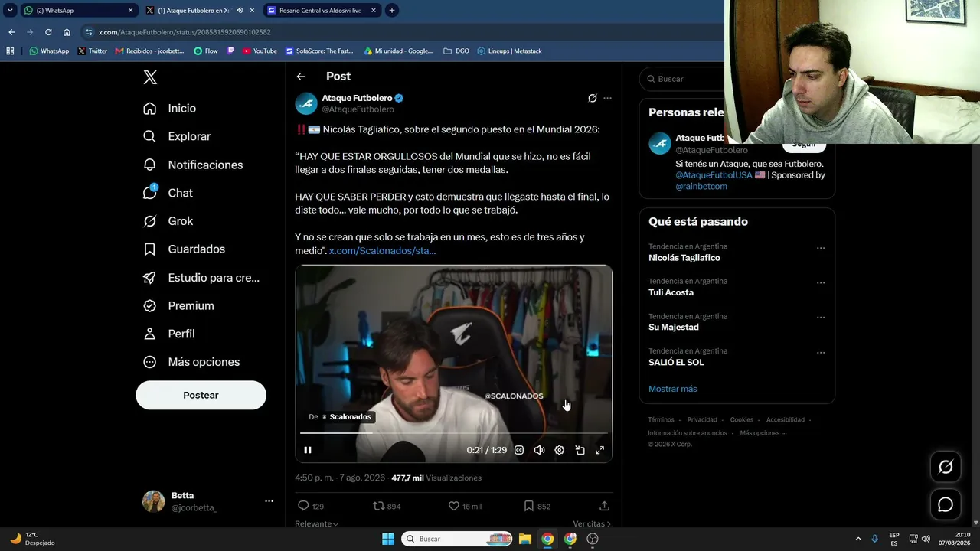Toggle picture-in-picture for the video
Screen dimensions: 980x551
point(580,450)
